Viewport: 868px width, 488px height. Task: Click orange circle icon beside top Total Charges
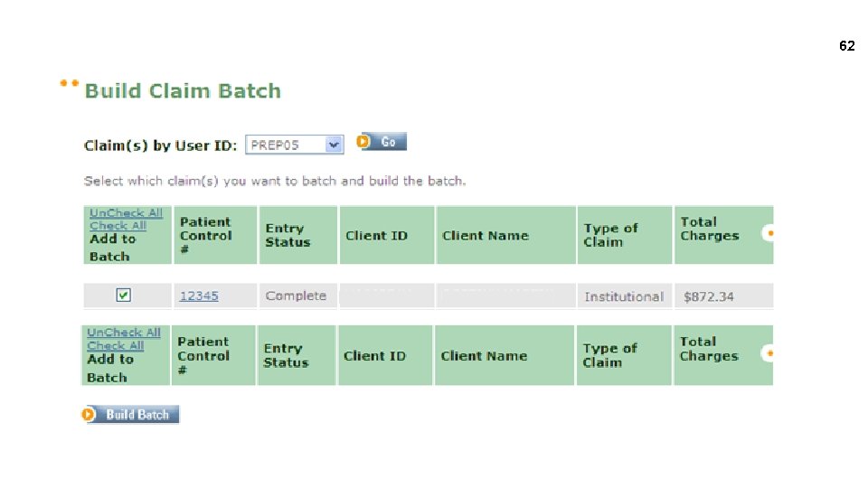[769, 232]
